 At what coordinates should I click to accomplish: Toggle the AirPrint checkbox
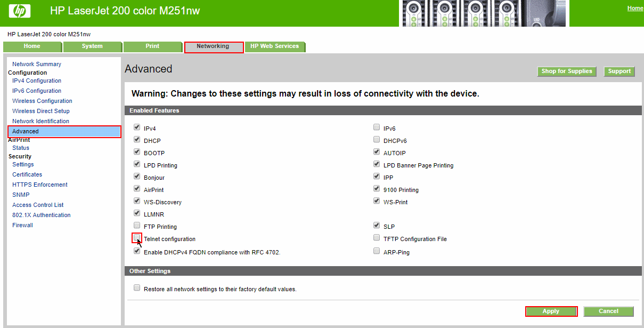click(x=137, y=189)
